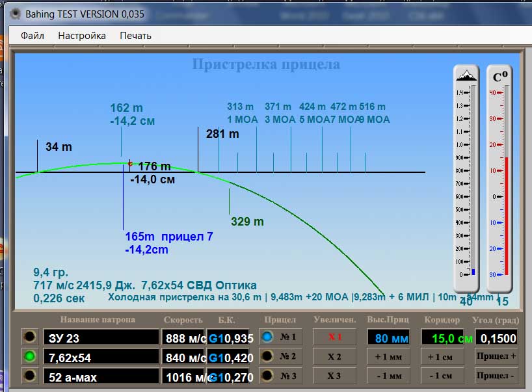Click the 840 м/с velocity field
Image resolution: width=532 pixels, height=392 pixels.
click(x=185, y=356)
